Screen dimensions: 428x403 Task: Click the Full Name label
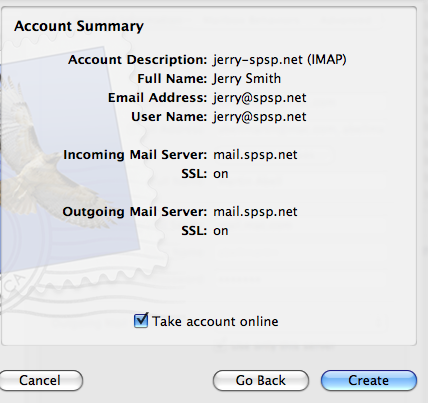point(172,79)
